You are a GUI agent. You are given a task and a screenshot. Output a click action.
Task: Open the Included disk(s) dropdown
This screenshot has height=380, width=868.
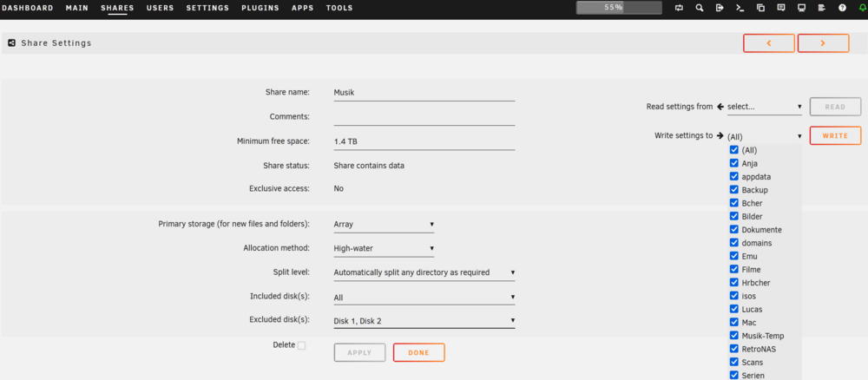click(x=424, y=298)
